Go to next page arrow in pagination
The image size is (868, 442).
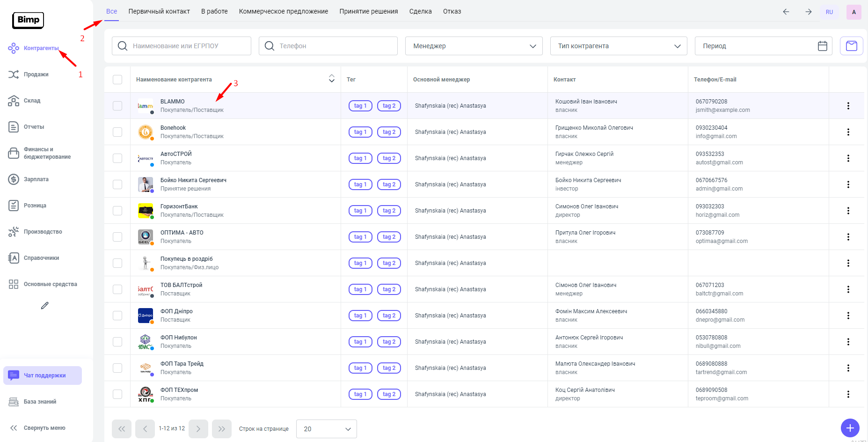click(198, 429)
